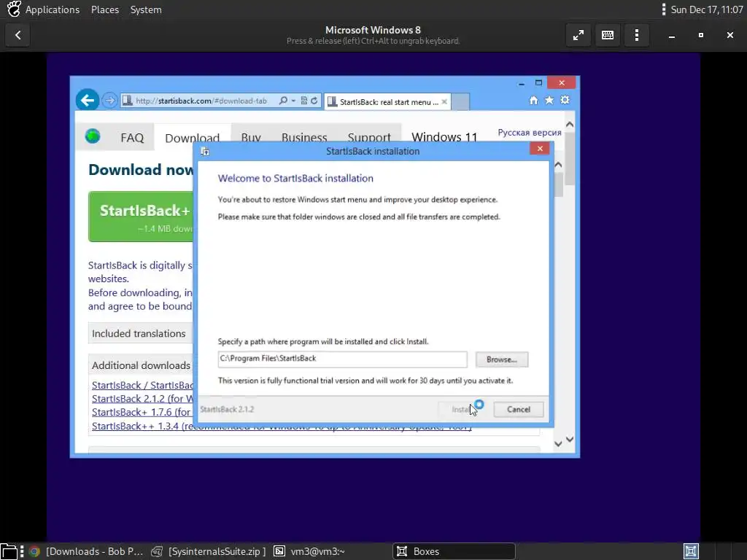Open Internet Explorer tools gear
The width and height of the screenshot is (747, 560).
point(565,100)
